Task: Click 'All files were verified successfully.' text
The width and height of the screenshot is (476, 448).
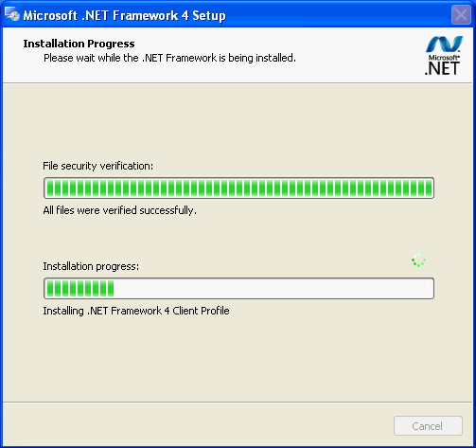Action: tap(120, 210)
